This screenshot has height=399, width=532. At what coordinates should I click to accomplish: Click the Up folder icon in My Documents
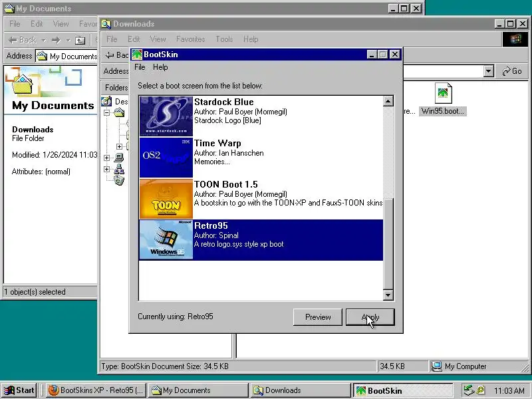coord(80,40)
